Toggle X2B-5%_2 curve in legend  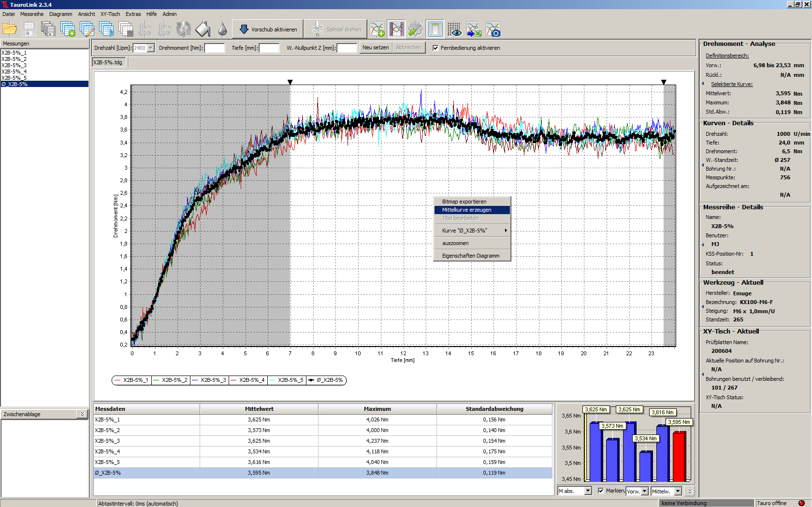tap(171, 380)
